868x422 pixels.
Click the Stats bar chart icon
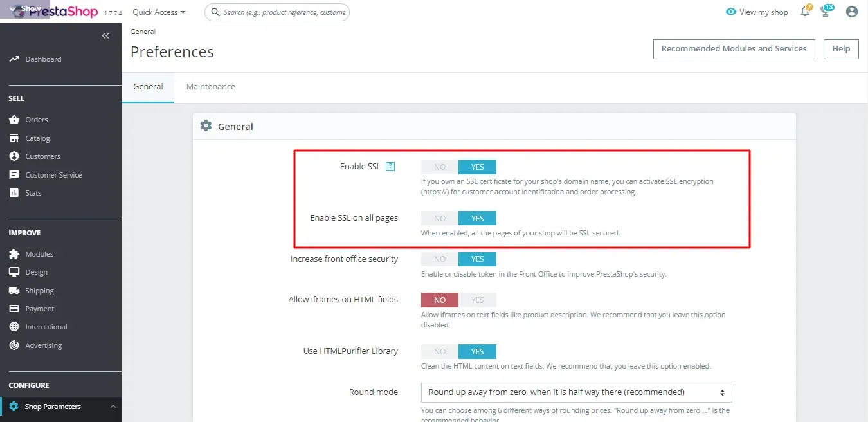[x=14, y=193]
